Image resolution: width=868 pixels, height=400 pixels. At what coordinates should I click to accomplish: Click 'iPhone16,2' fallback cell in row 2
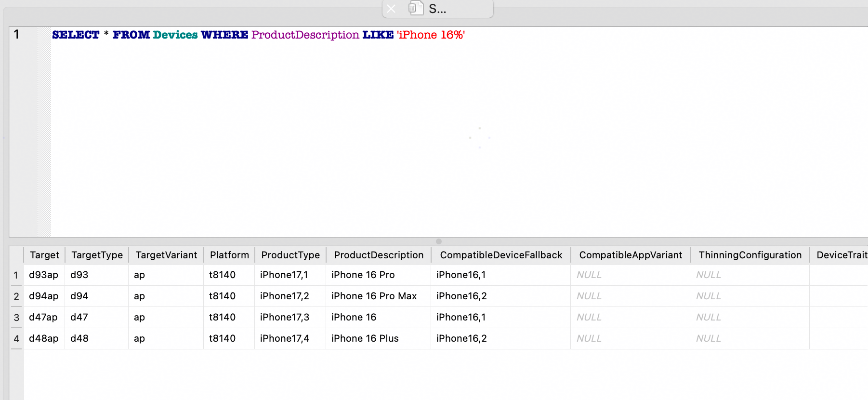(x=501, y=296)
